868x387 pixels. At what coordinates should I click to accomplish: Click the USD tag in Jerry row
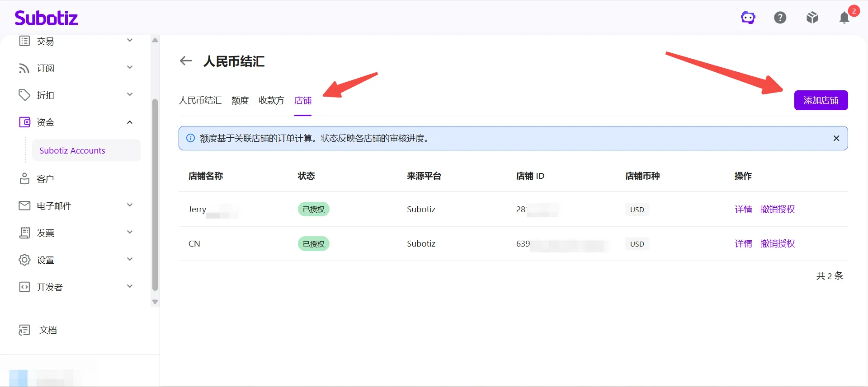pyautogui.click(x=637, y=210)
